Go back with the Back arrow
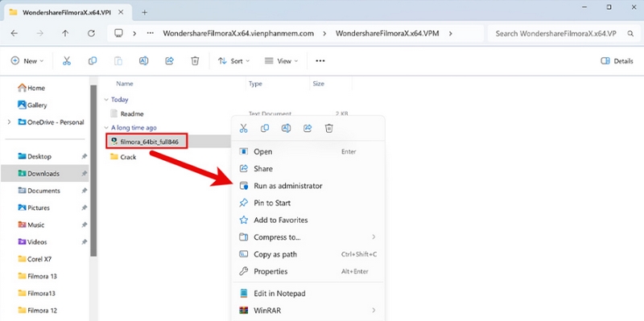Image resolution: width=644 pixels, height=321 pixels. pyautogui.click(x=14, y=33)
